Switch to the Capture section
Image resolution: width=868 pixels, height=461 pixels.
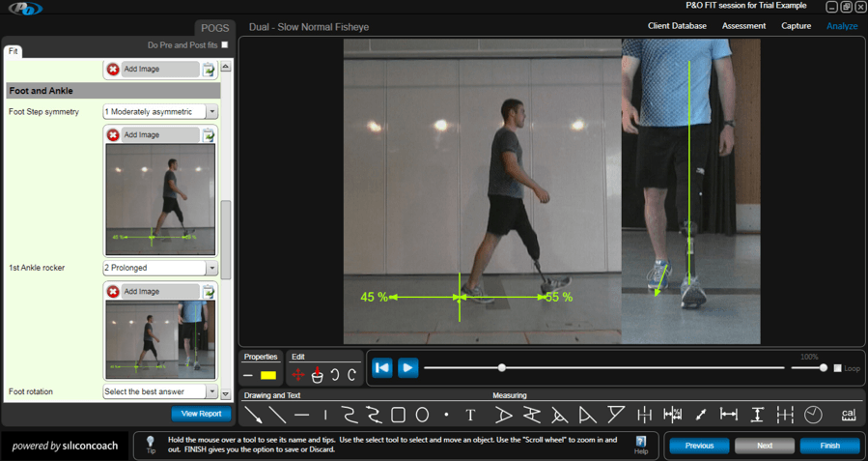point(796,26)
